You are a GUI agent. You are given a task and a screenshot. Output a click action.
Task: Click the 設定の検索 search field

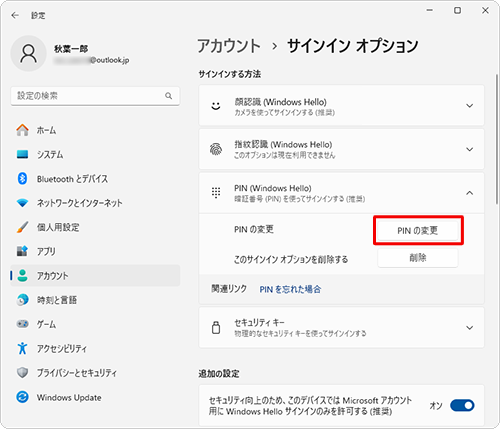tap(95, 96)
